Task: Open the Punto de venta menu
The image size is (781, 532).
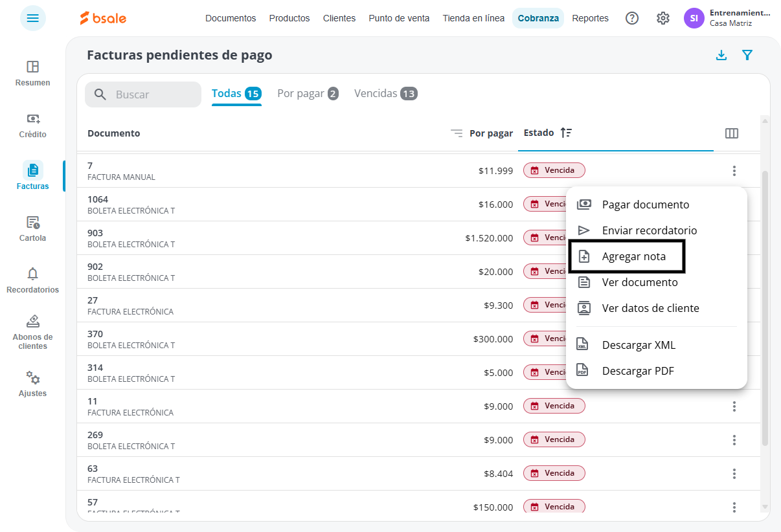Action: pyautogui.click(x=399, y=18)
